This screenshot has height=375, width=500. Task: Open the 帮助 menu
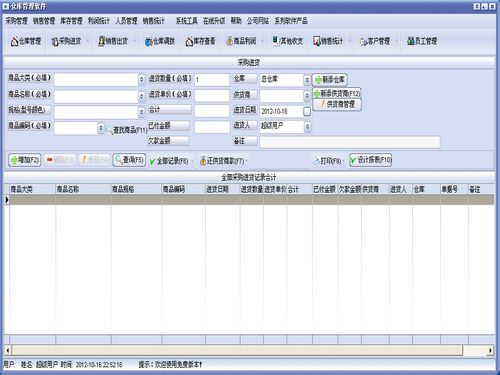[x=236, y=21]
